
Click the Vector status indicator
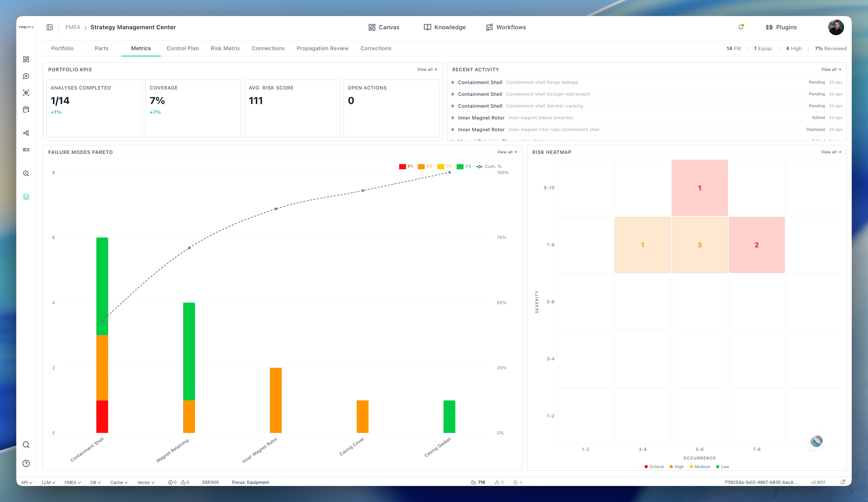pos(146,482)
